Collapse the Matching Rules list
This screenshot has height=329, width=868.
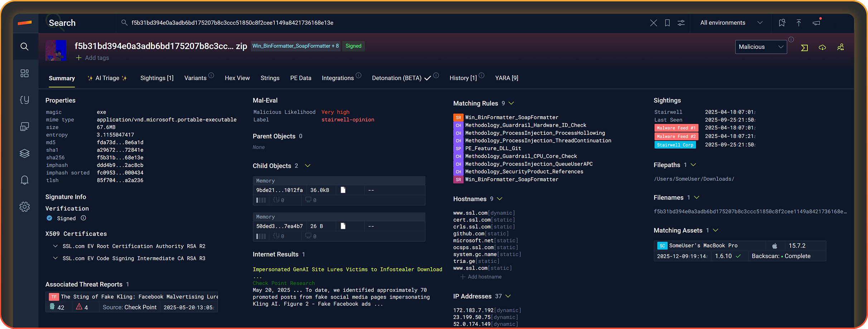(x=511, y=103)
